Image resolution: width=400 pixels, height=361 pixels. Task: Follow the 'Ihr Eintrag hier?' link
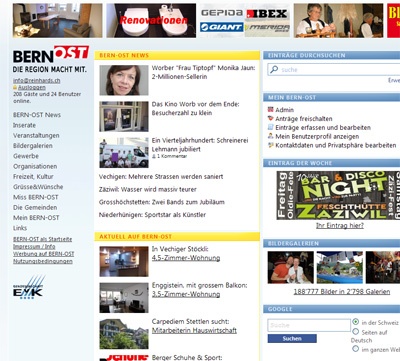pyautogui.click(x=340, y=226)
